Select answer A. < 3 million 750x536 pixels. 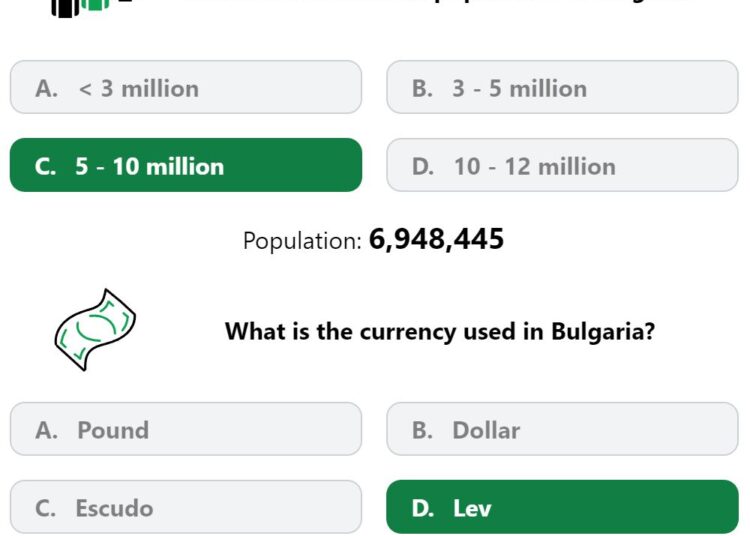pos(186,87)
